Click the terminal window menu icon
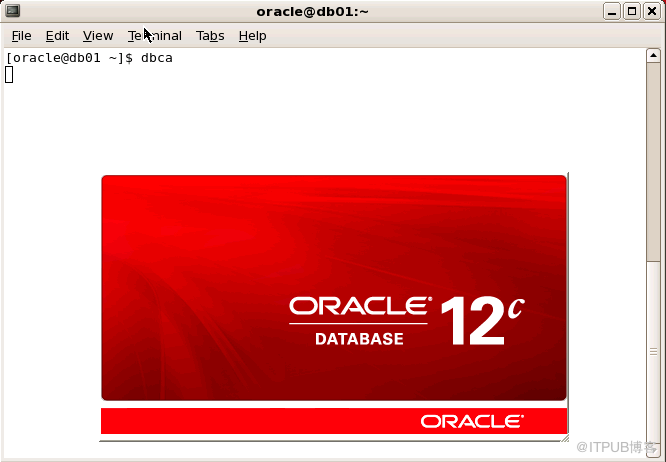The width and height of the screenshot is (666, 462). click(12, 11)
